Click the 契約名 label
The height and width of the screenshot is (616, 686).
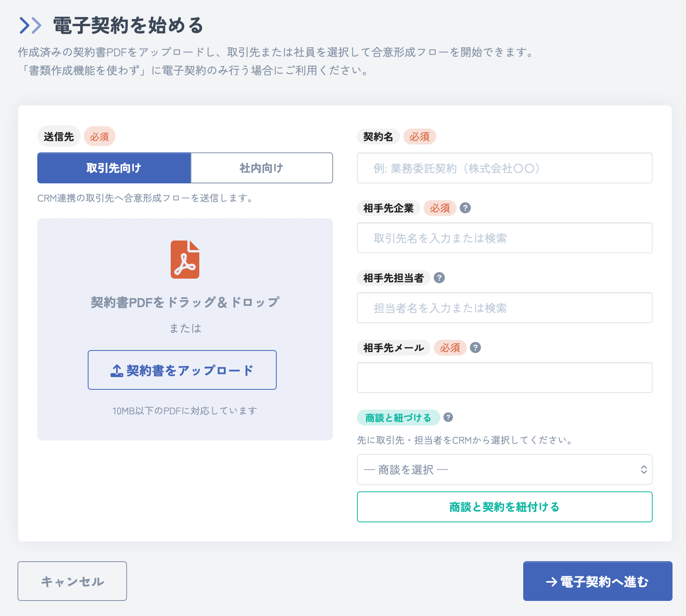pos(378,137)
